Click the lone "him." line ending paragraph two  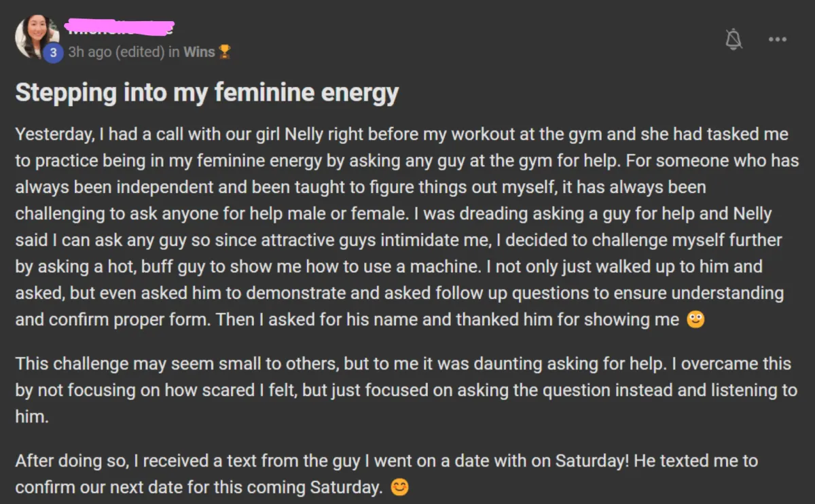tap(32, 416)
